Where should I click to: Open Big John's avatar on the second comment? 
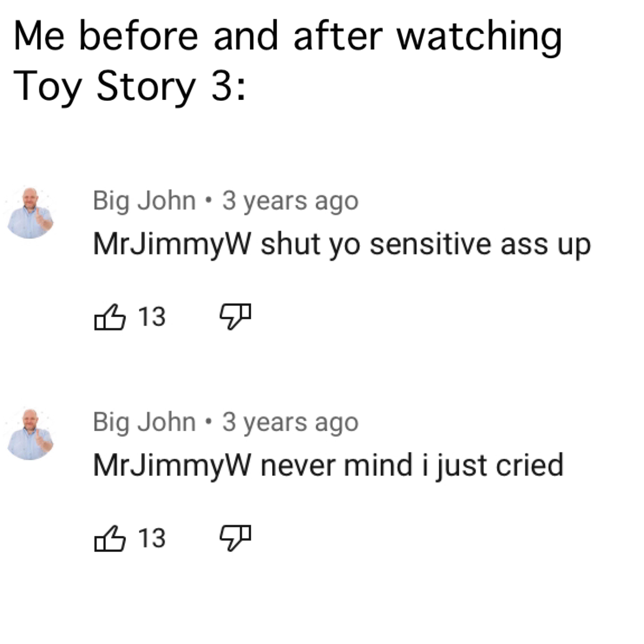[x=30, y=435]
